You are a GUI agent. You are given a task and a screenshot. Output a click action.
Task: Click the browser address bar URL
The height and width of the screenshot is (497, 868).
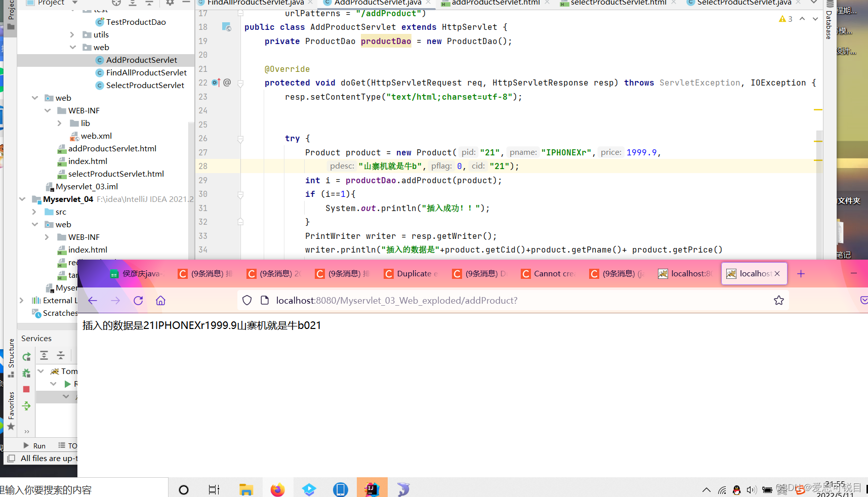[396, 300]
